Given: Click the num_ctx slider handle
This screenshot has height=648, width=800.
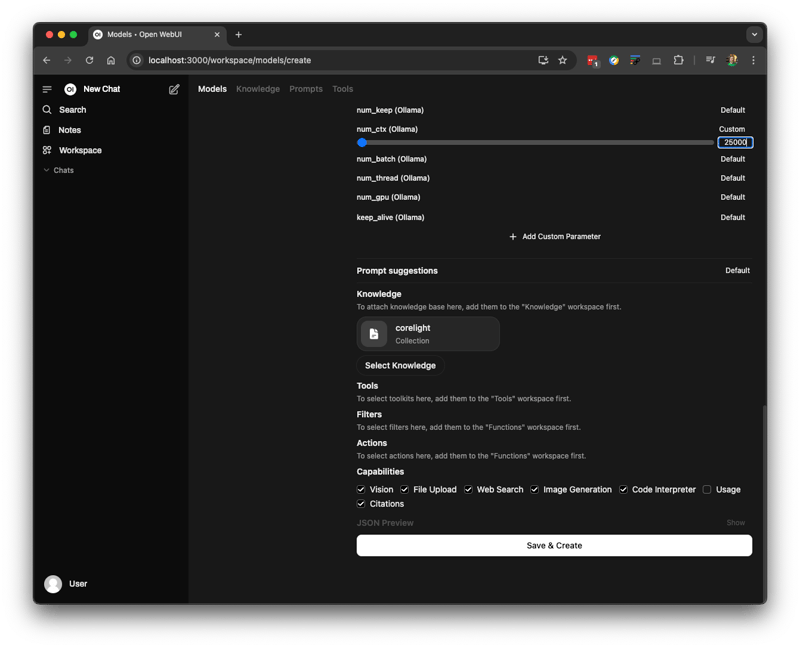Looking at the screenshot, I should [362, 143].
